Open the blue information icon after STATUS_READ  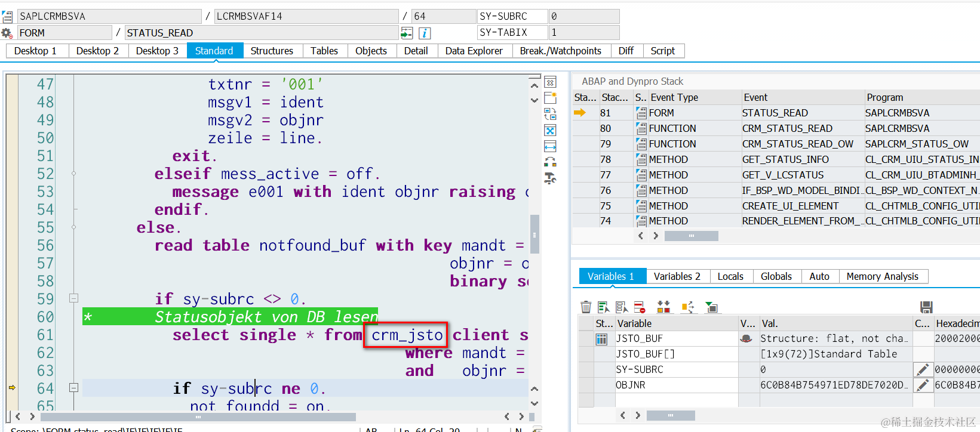coord(425,33)
